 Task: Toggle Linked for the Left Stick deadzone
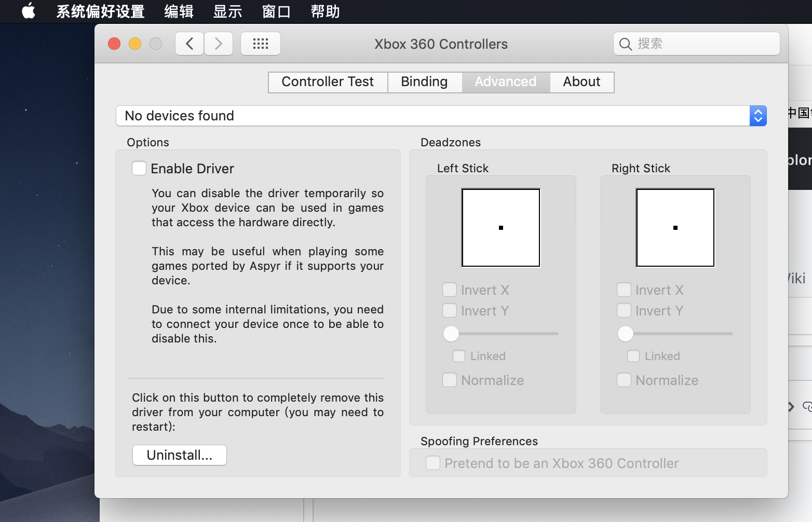[459, 356]
